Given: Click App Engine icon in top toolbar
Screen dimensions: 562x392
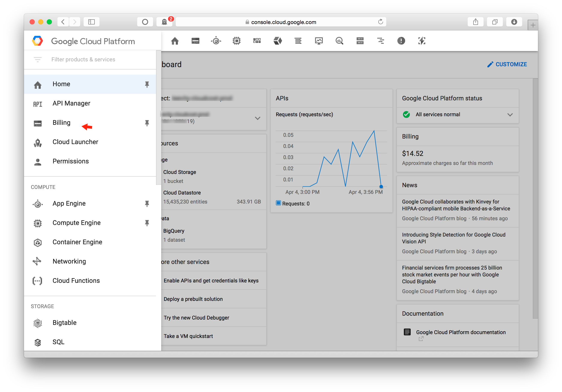Looking at the screenshot, I should click(216, 41).
